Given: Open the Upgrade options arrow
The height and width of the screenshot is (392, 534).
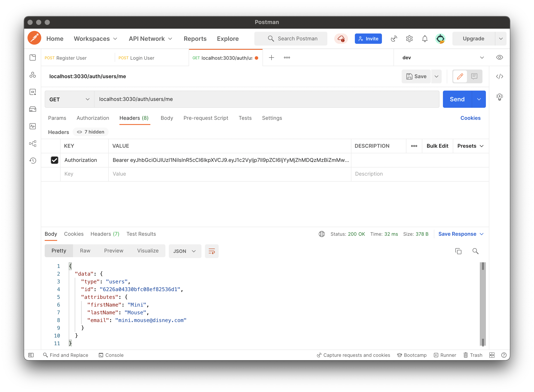Looking at the screenshot, I should pos(501,38).
